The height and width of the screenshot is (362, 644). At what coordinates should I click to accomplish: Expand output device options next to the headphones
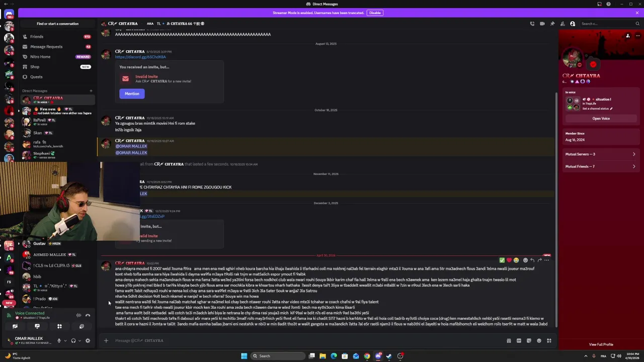pyautogui.click(x=79, y=341)
